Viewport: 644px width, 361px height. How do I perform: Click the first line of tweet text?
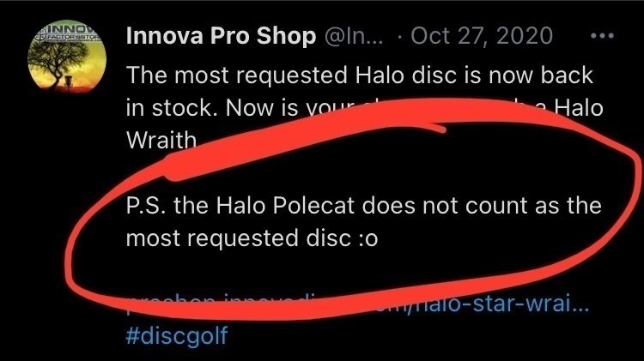tap(359, 75)
